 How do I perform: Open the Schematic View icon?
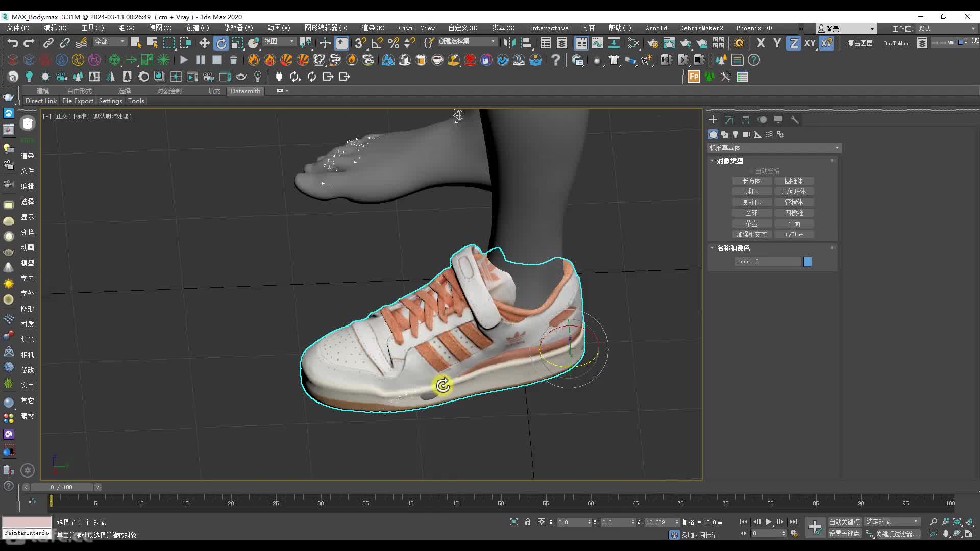click(614, 43)
